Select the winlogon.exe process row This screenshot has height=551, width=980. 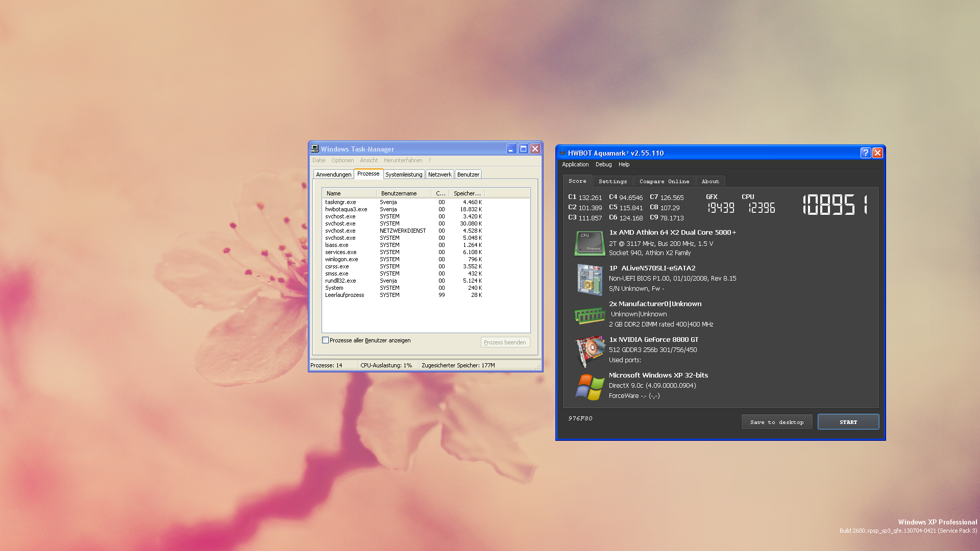click(403, 259)
